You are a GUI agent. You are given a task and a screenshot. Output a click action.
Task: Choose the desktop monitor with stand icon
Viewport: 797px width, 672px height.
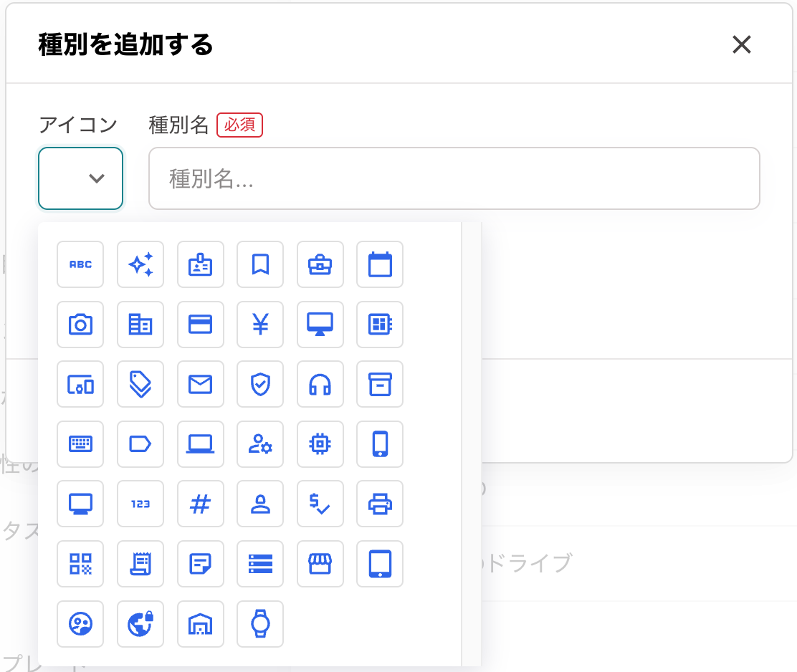click(320, 324)
